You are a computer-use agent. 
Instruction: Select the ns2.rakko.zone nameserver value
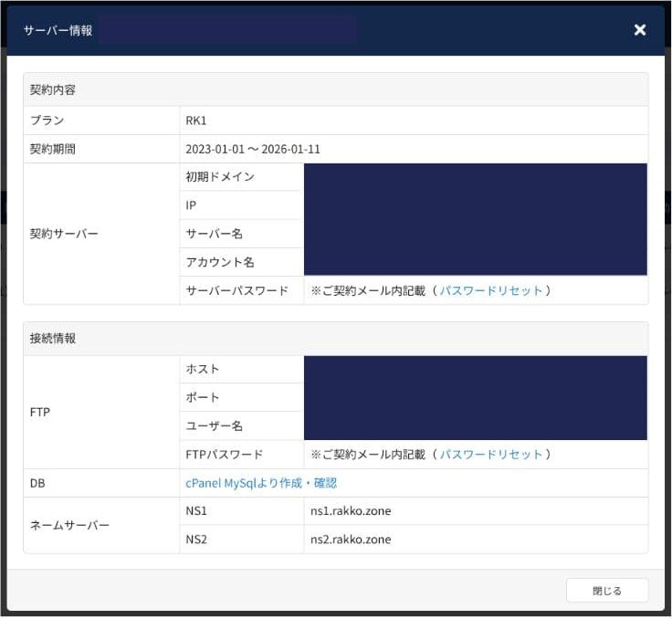coord(351,540)
